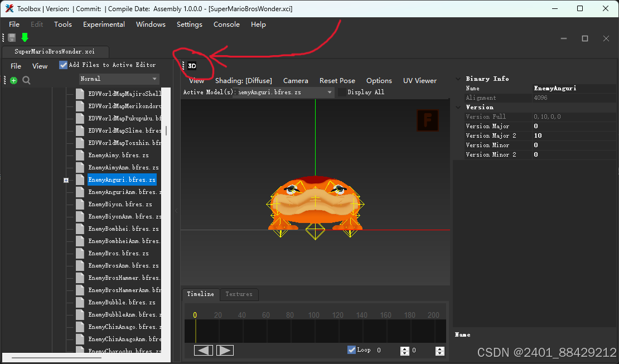Image resolution: width=619 pixels, height=364 pixels.
Task: Click the 3D viewport mode icon
Action: coord(192,66)
